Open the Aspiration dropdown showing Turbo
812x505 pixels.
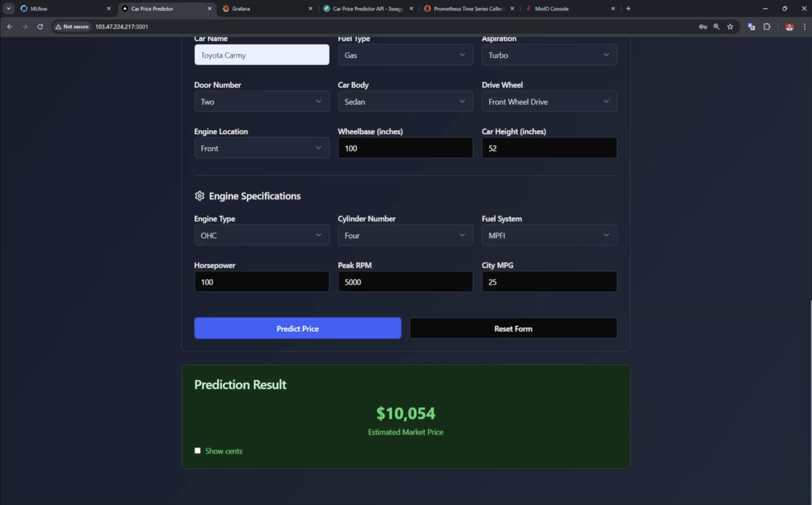pos(549,55)
